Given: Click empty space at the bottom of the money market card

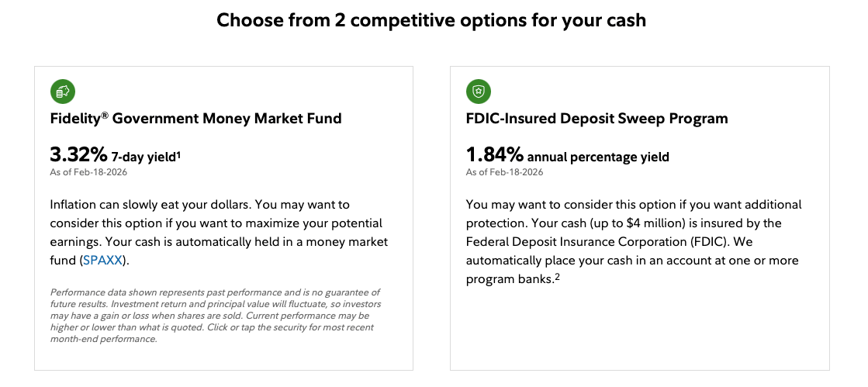Looking at the screenshot, I should 223,357.
